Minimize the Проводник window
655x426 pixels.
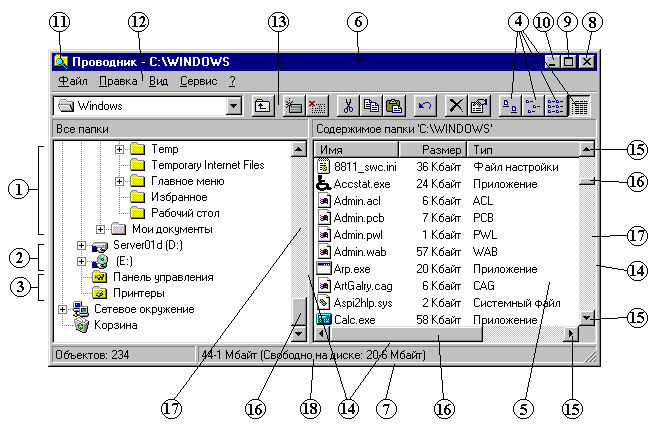click(553, 62)
